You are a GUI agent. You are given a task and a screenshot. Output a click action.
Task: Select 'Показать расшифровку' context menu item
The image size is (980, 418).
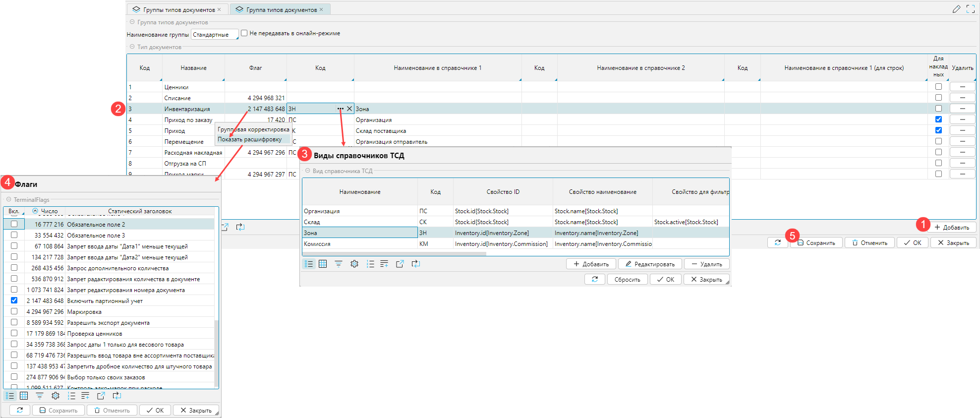pos(249,139)
